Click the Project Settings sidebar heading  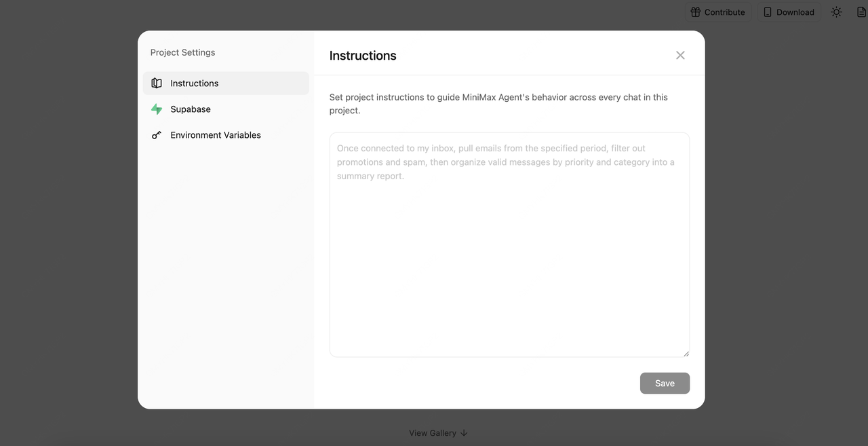tap(182, 52)
